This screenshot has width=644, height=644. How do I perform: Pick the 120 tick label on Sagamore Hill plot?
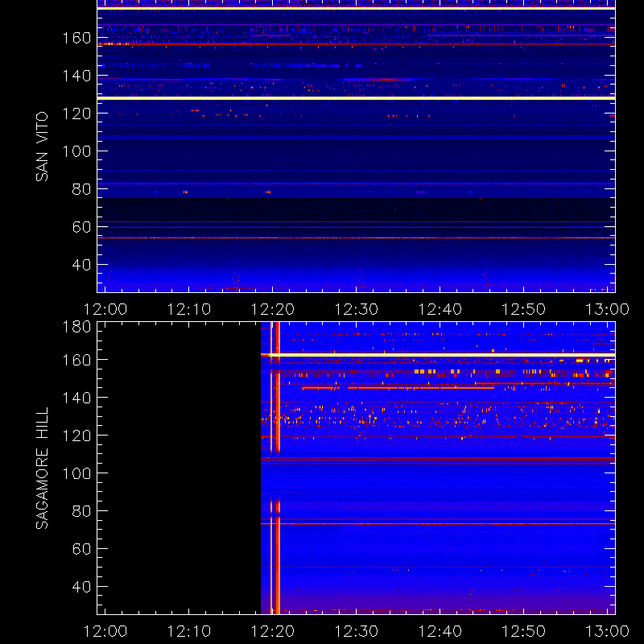[76, 436]
